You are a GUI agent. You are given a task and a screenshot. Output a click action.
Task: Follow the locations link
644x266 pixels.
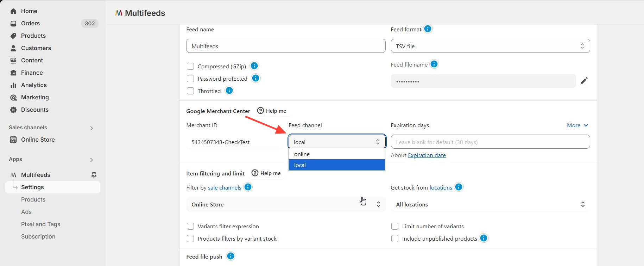coord(441,188)
